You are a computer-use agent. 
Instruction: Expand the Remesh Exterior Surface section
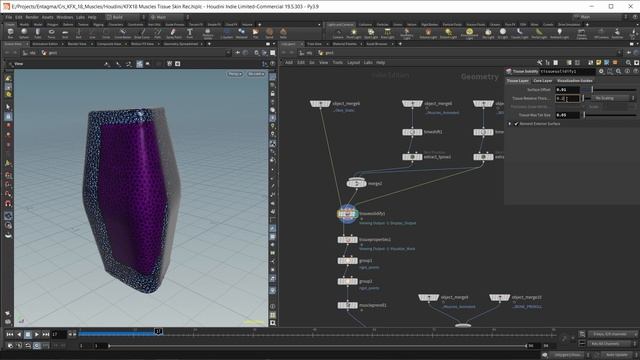[x=509, y=124]
